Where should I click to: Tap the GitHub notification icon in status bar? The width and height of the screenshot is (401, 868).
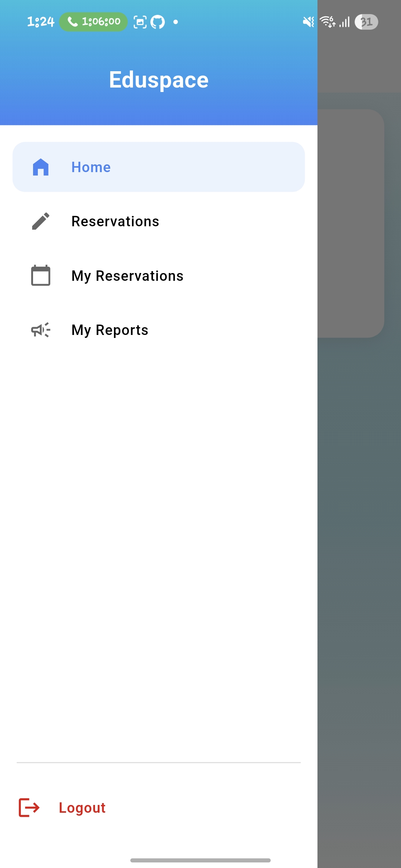(x=157, y=22)
